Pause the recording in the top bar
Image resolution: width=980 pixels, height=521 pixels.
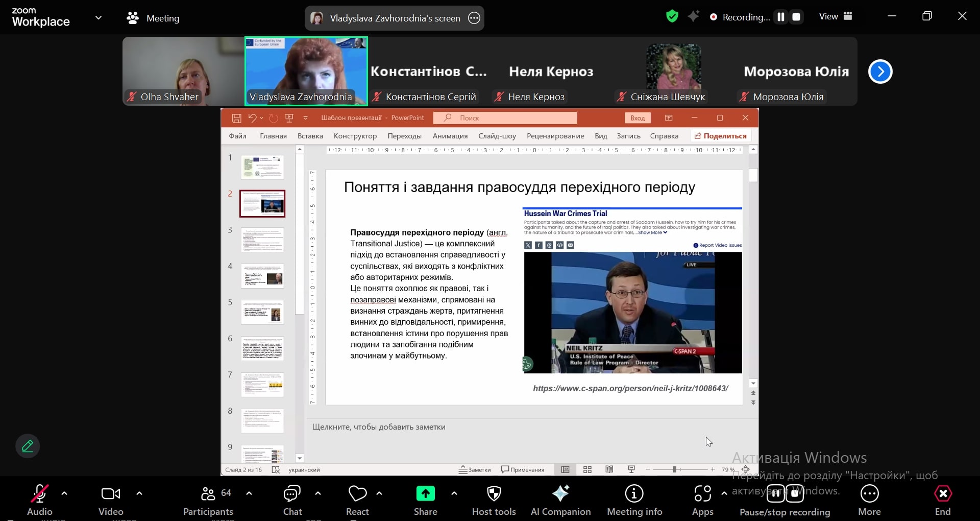point(781,17)
